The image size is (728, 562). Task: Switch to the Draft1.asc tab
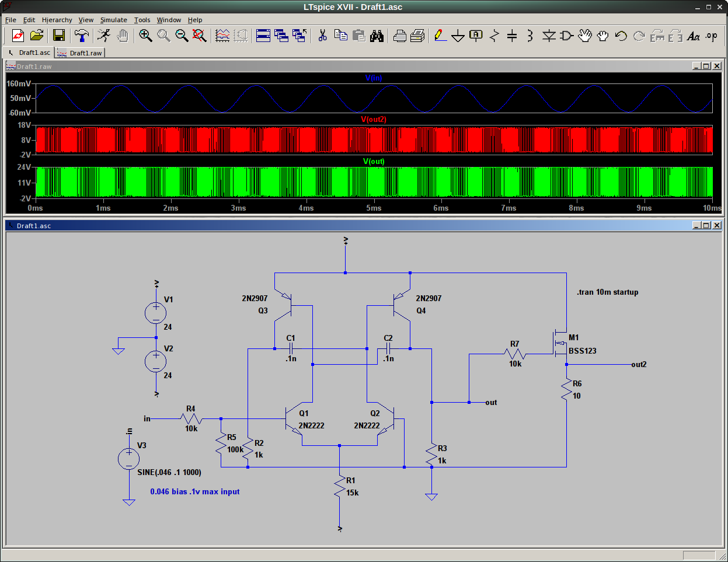[x=29, y=53]
